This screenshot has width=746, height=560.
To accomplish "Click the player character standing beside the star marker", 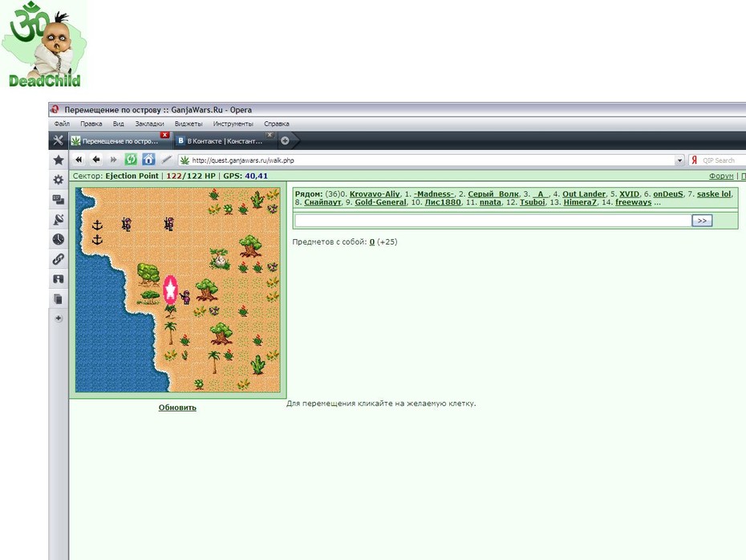I will click(186, 297).
